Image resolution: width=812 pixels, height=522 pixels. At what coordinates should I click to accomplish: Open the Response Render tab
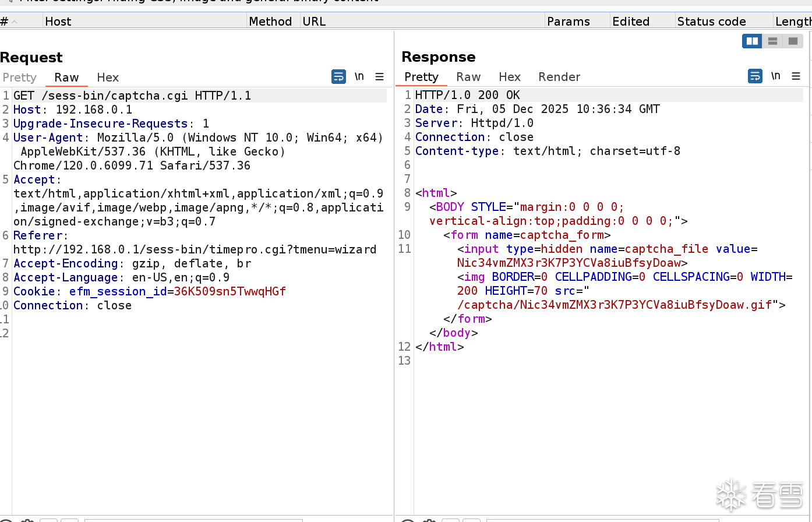coord(559,77)
